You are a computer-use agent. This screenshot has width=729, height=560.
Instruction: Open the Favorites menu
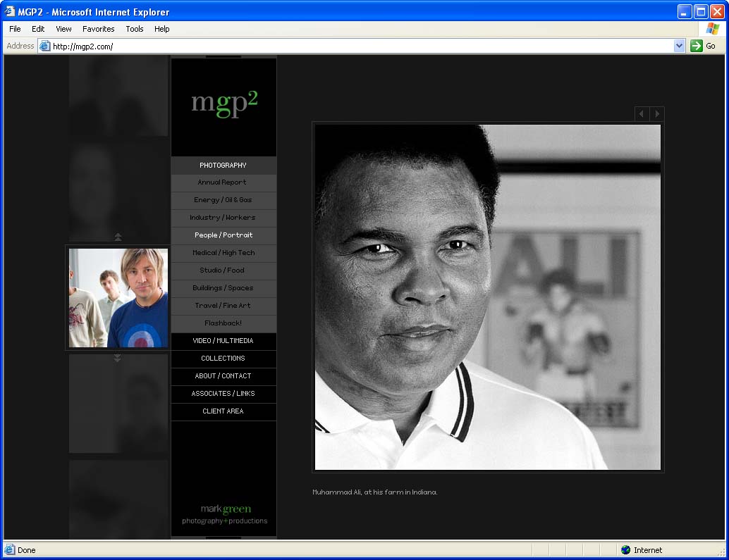tap(98, 29)
